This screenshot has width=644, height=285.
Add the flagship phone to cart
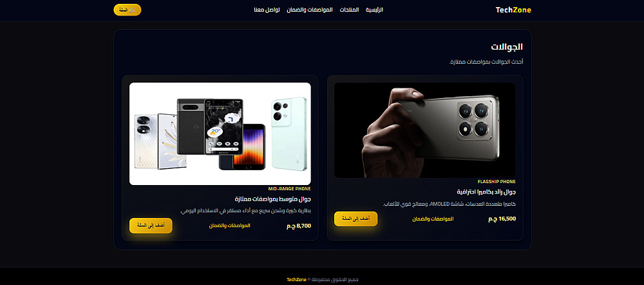point(355,219)
